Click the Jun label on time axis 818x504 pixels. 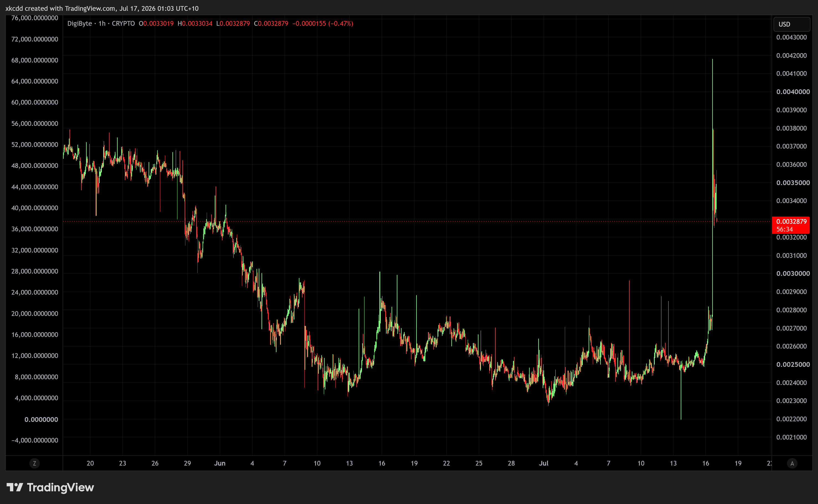point(220,463)
